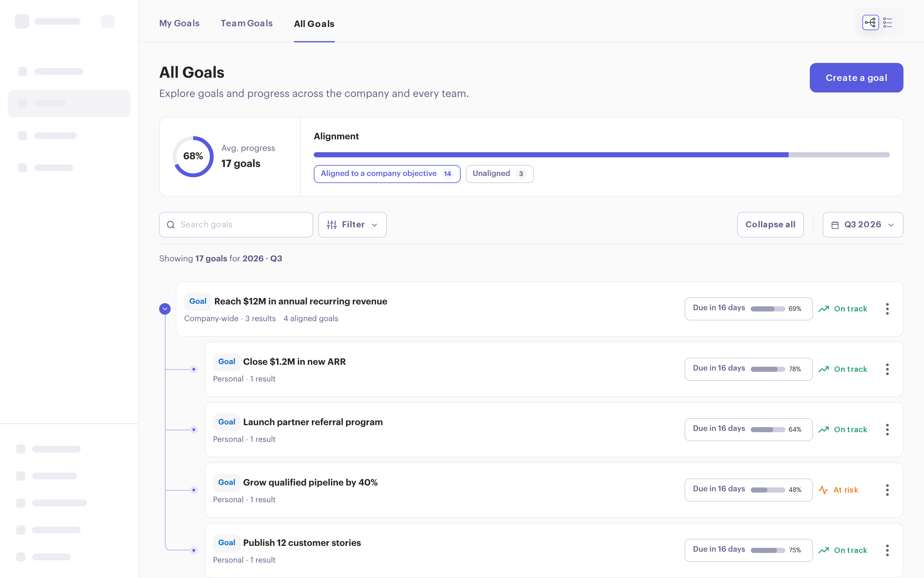Open More options for Launch partner referral program
The height and width of the screenshot is (578, 924).
[887, 430]
